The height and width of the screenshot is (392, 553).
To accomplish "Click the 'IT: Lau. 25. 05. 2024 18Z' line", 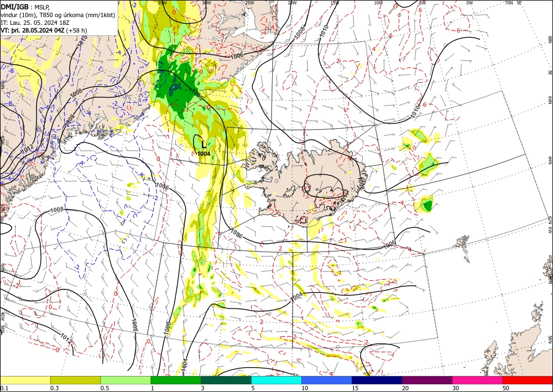I will (x=35, y=23).
